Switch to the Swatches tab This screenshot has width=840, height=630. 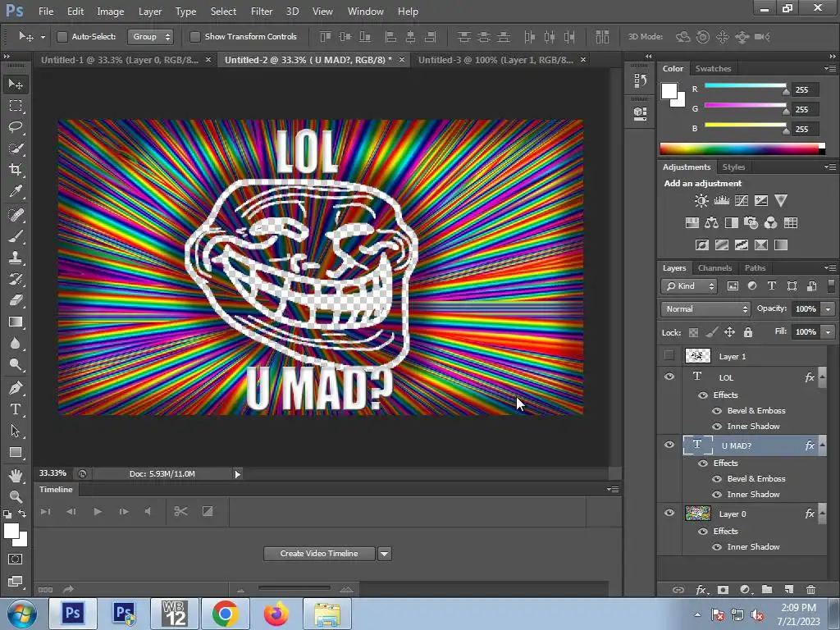713,69
